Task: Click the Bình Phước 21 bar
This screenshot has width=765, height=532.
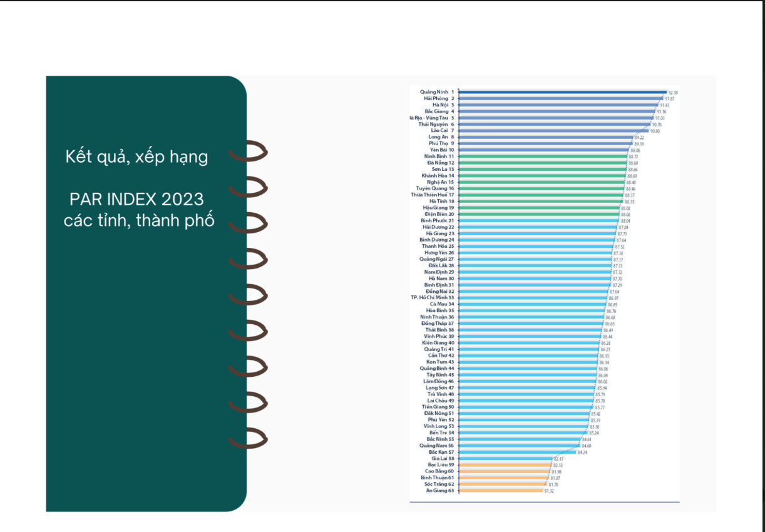Action: [538, 221]
